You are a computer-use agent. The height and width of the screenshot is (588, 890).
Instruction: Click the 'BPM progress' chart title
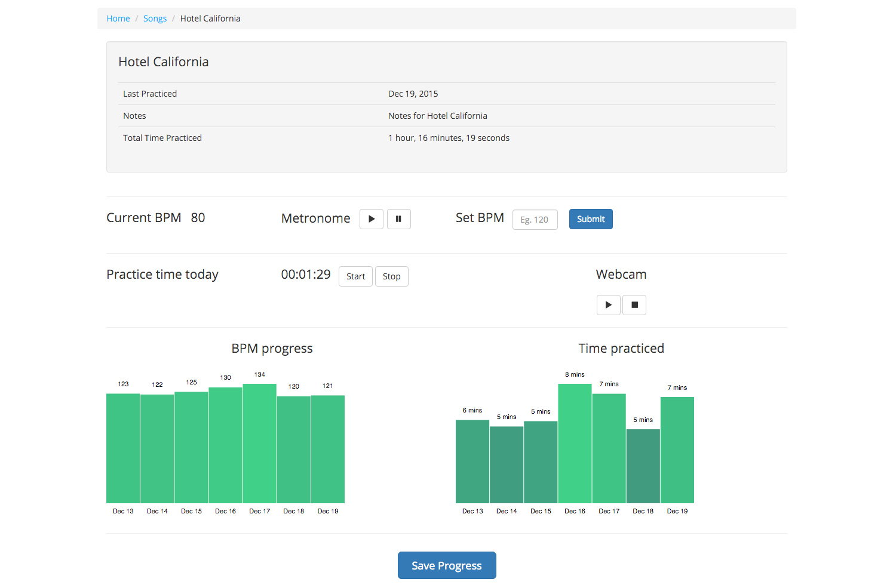[x=272, y=349]
